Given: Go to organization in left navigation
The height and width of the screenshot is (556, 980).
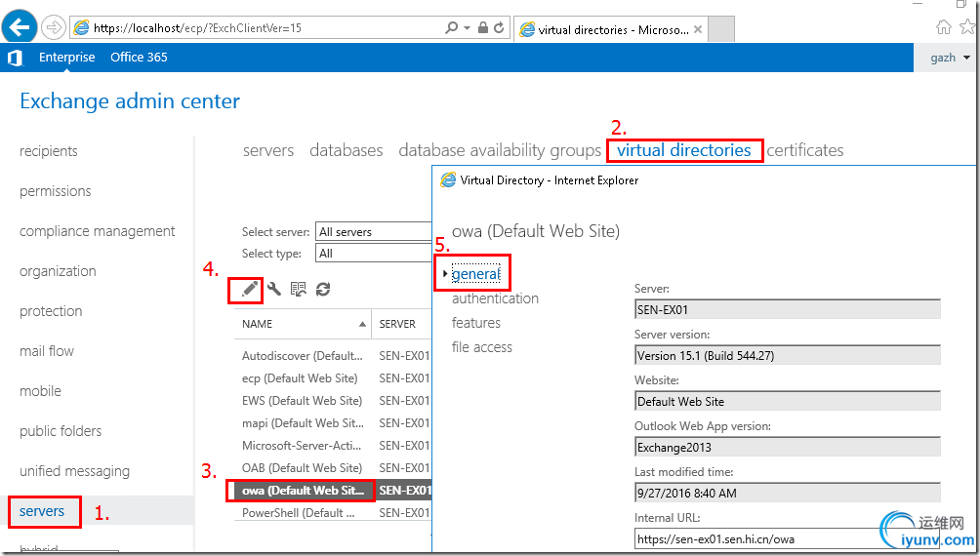Looking at the screenshot, I should (58, 271).
